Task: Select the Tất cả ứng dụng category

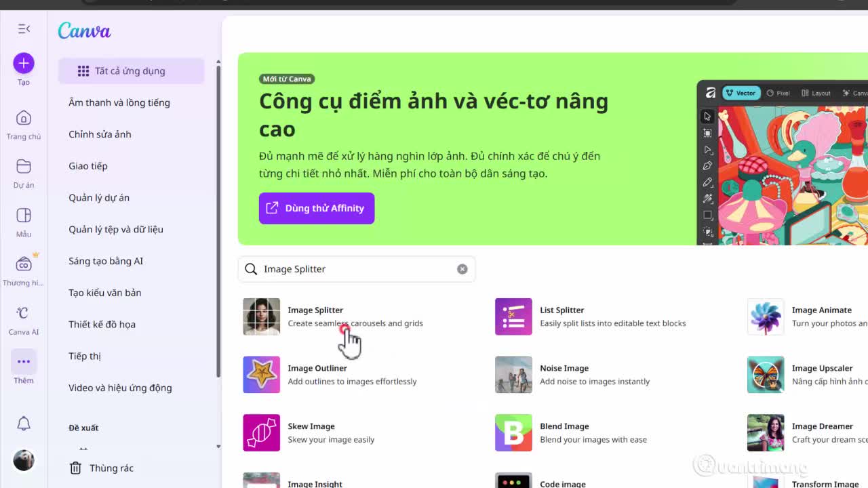Action: pos(131,71)
